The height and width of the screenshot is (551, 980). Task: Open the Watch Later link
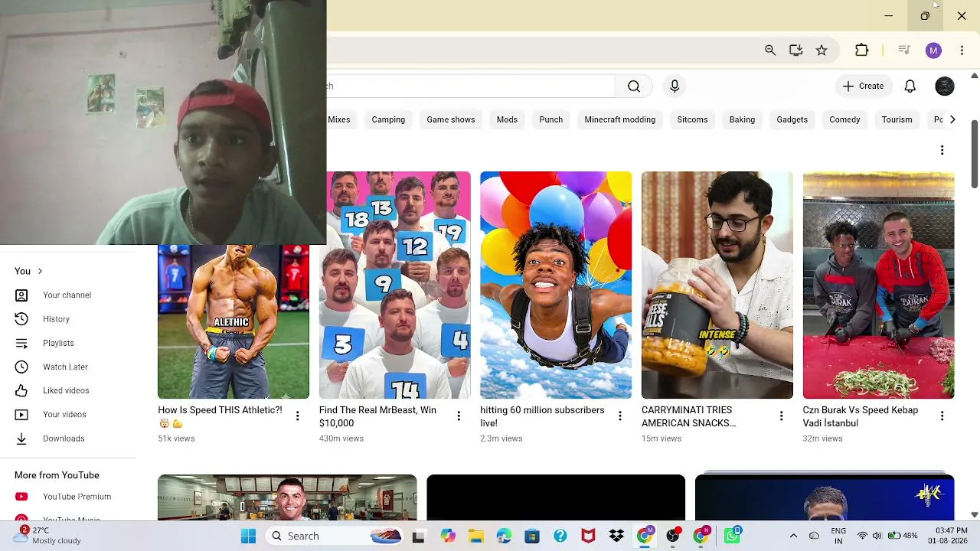(66, 367)
